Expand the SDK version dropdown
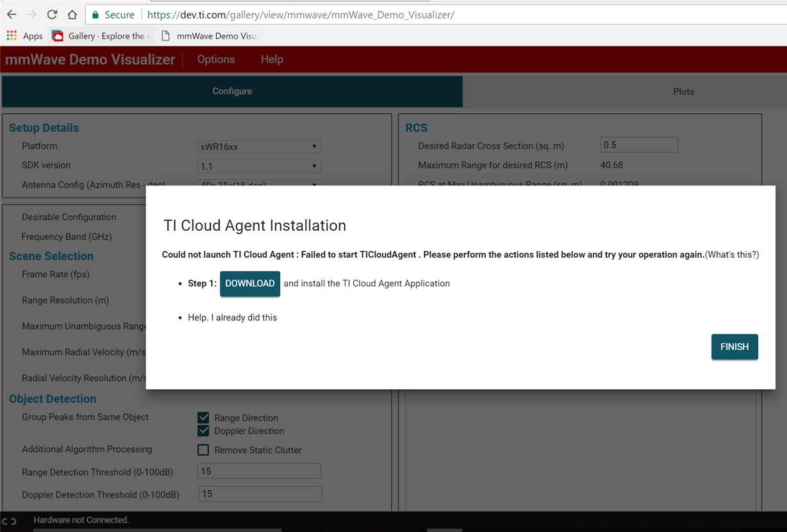787x532 pixels. 259,166
